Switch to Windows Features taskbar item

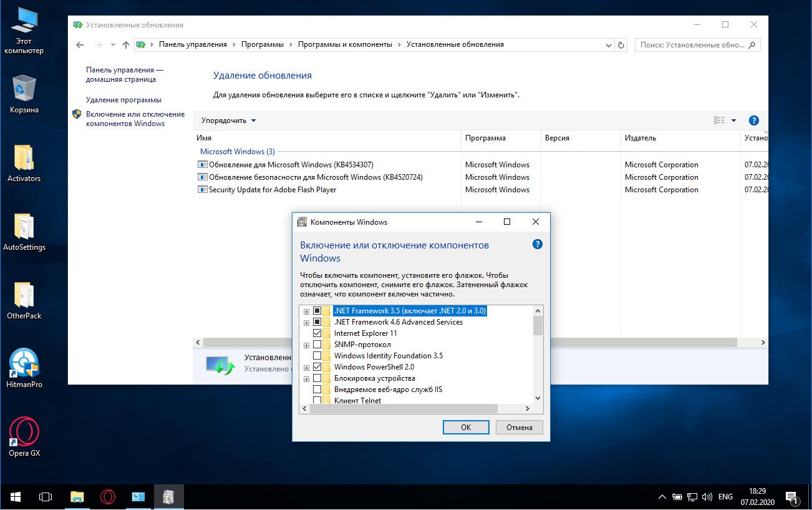[x=168, y=497]
